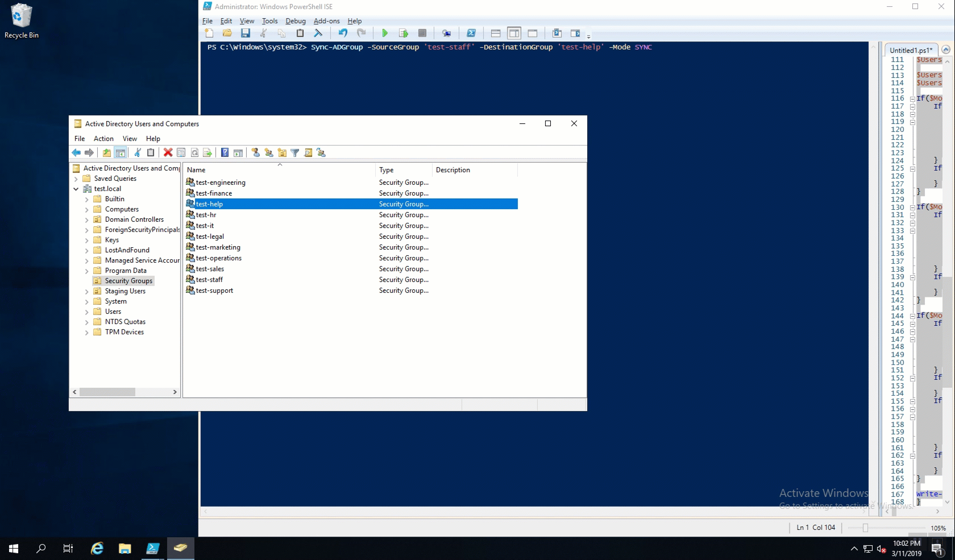Click the Find objects magnifier icon in ADUC

coord(308,152)
